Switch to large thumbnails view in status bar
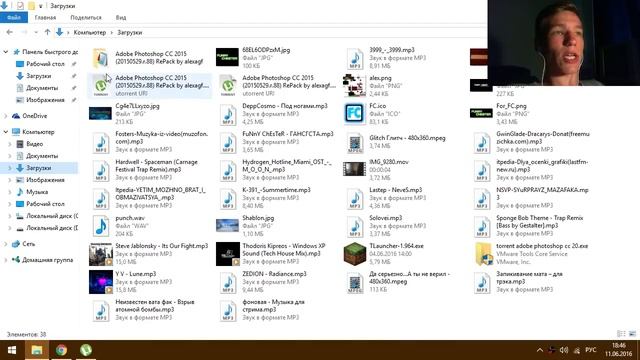This screenshot has width=640, height=360. 632,334
